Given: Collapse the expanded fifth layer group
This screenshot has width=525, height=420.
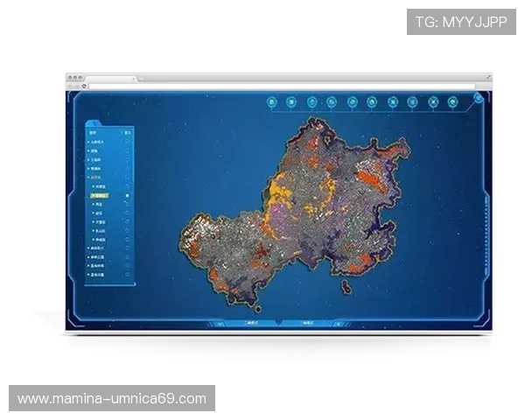Looking at the screenshot, I should pos(88,178).
